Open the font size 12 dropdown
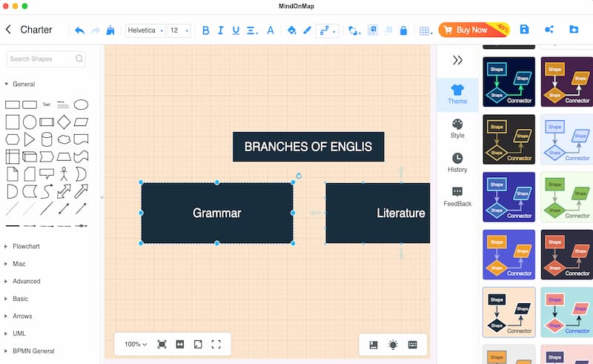Viewport: 593px width, 364px height. click(x=179, y=30)
